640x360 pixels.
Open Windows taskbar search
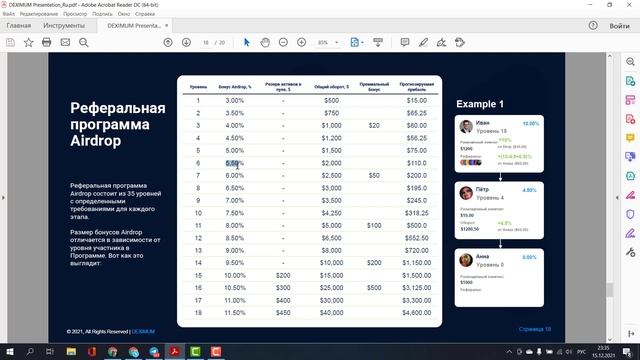[x=30, y=351]
